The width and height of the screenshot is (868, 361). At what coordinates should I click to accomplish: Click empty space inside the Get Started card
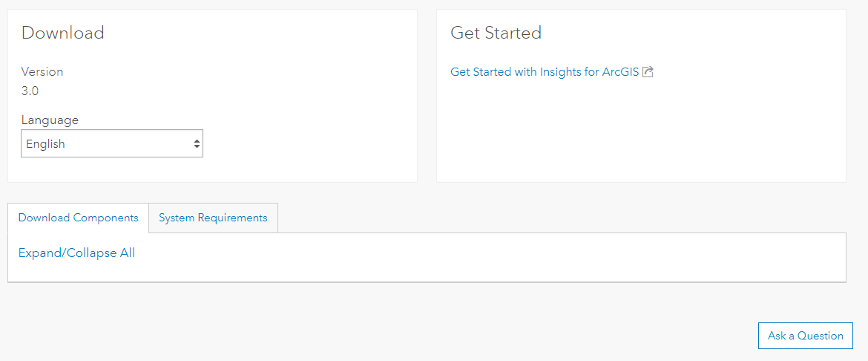(638, 134)
